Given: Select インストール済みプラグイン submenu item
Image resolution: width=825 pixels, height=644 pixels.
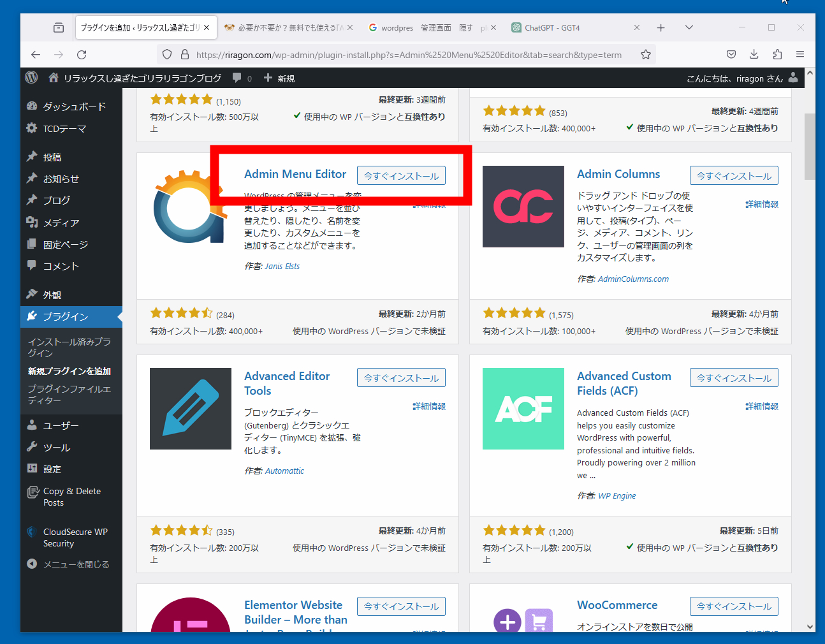Looking at the screenshot, I should point(69,347).
